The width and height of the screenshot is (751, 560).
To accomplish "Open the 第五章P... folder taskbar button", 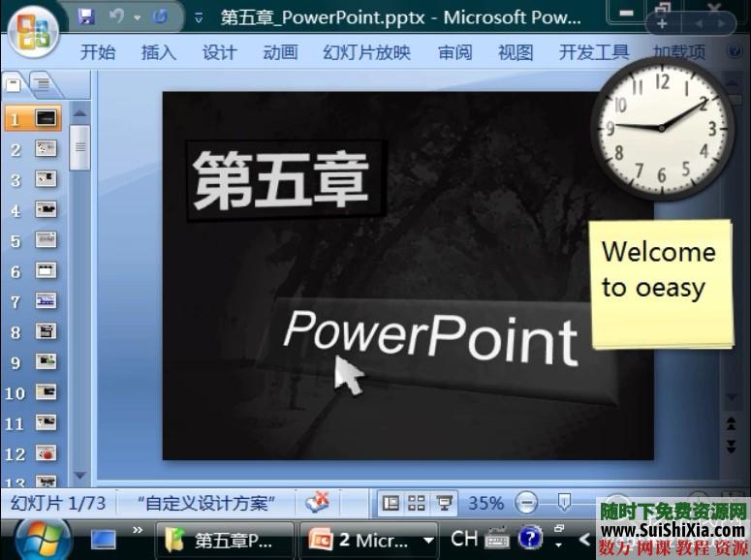I will coord(224,541).
